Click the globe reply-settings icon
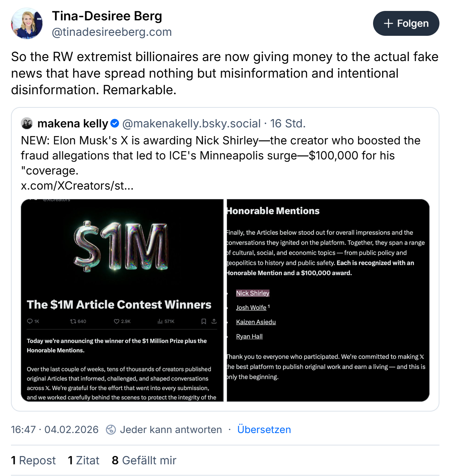 point(111,430)
